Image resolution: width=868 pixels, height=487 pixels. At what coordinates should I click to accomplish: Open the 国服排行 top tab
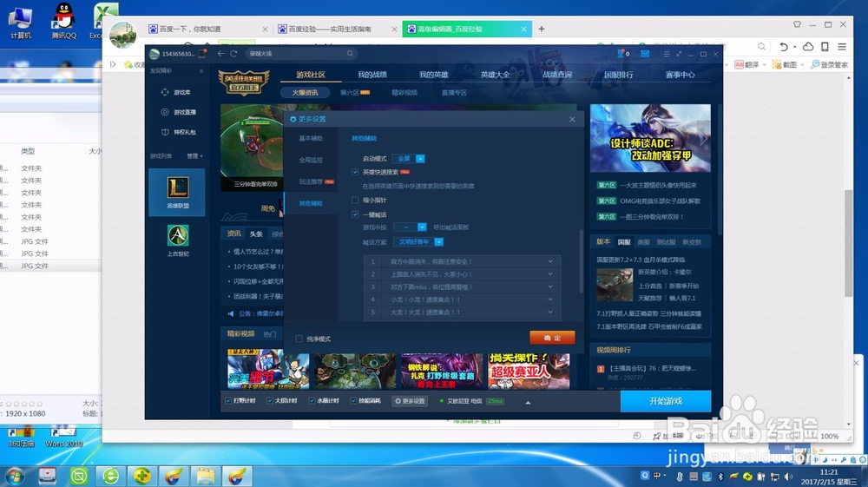click(x=618, y=75)
